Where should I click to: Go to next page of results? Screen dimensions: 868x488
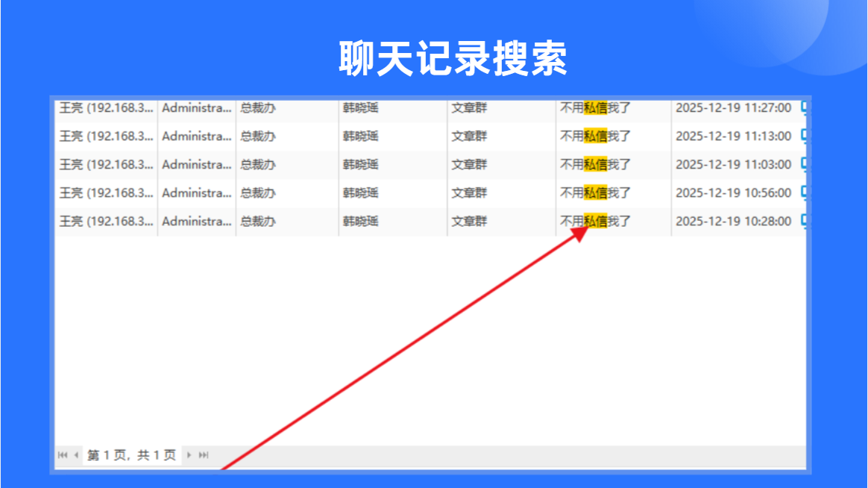[189, 455]
